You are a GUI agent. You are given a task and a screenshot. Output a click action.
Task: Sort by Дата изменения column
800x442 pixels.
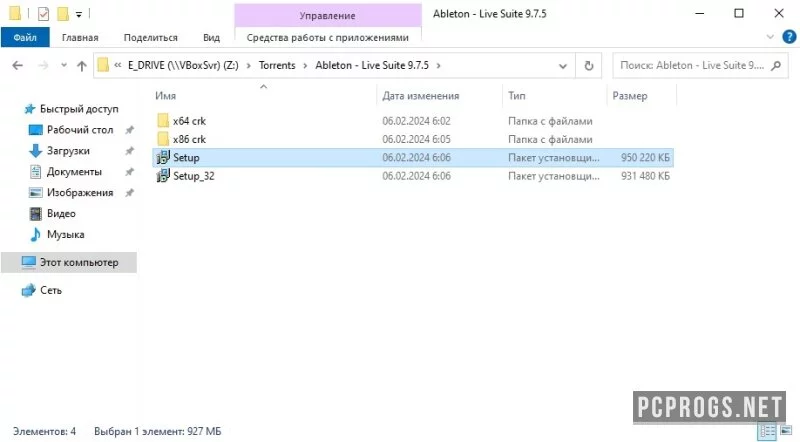[x=420, y=95]
